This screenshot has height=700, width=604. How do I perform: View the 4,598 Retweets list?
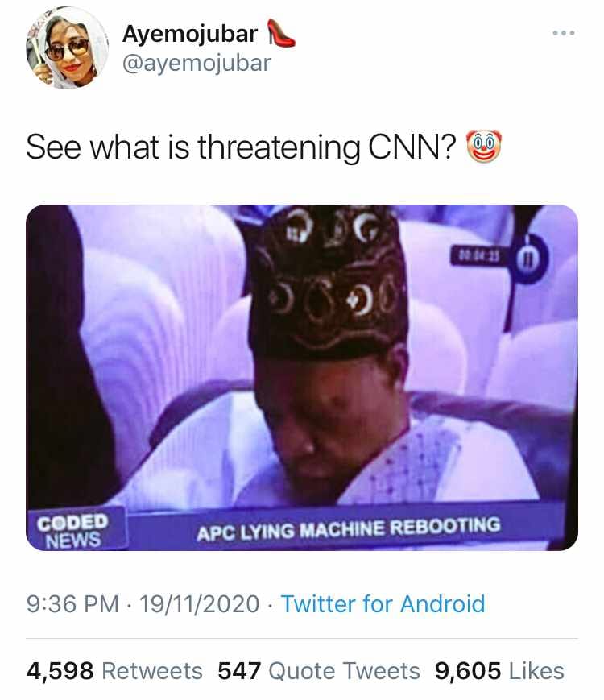point(114,672)
